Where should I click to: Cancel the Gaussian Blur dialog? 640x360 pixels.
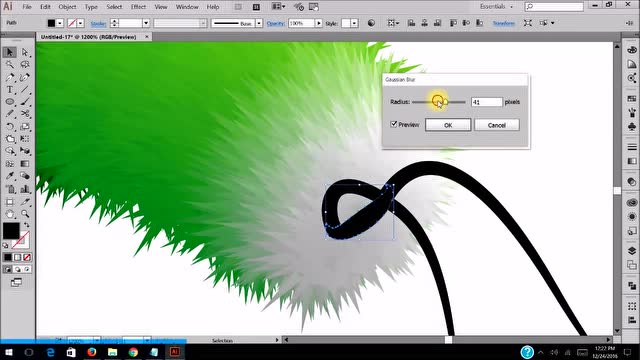497,125
